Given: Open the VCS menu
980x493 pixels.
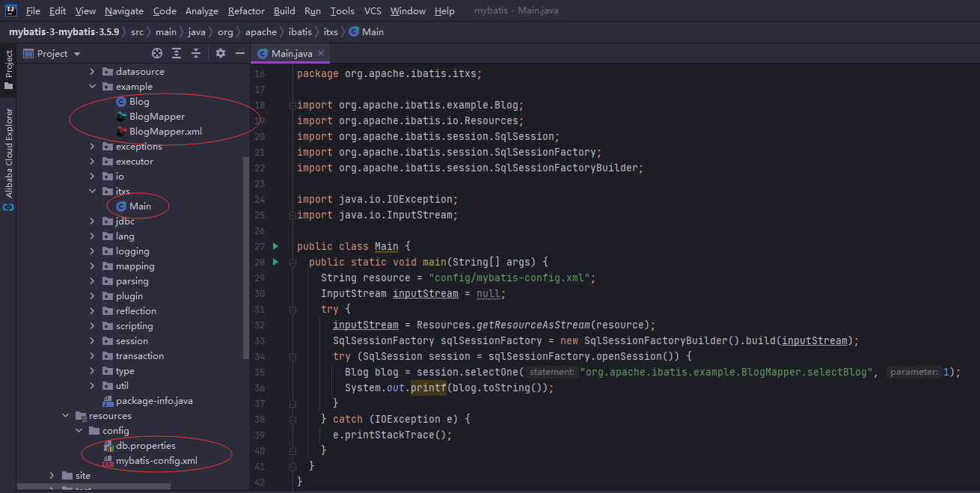Looking at the screenshot, I should [373, 11].
